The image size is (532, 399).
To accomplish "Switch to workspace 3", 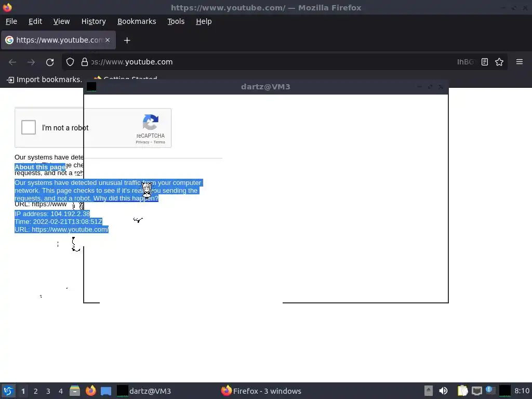I will click(x=48, y=391).
